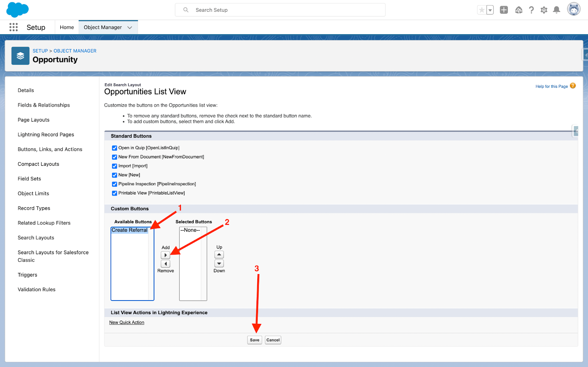Click the New Quick Action link
Screen dimensions: 588x367
(127, 323)
